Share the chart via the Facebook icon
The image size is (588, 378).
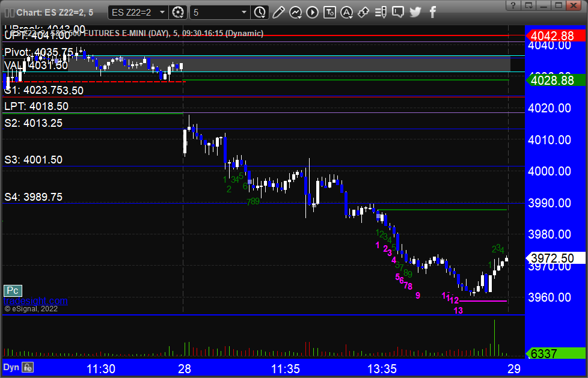click(432, 13)
